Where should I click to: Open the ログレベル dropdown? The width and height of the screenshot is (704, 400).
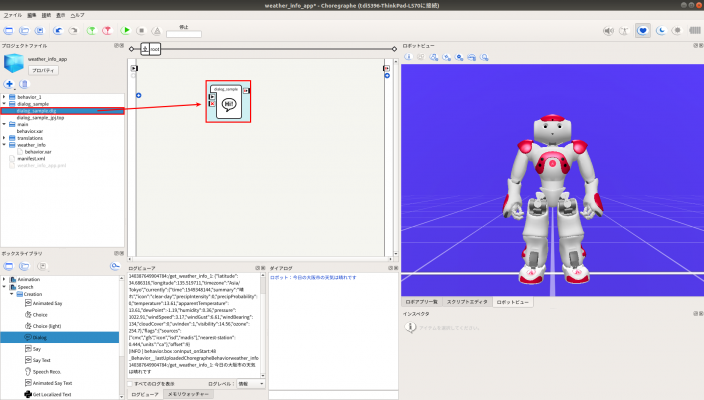click(250, 384)
